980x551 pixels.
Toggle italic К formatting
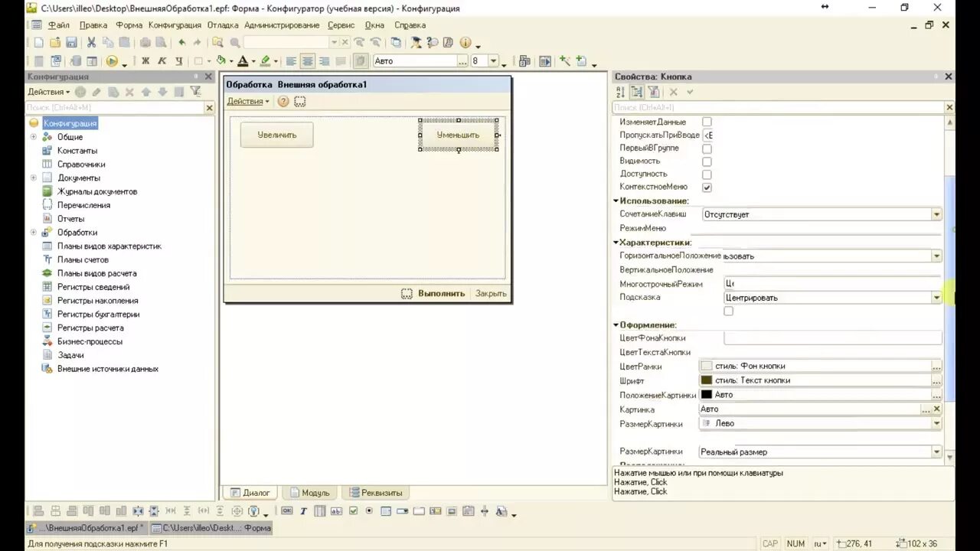pos(162,61)
